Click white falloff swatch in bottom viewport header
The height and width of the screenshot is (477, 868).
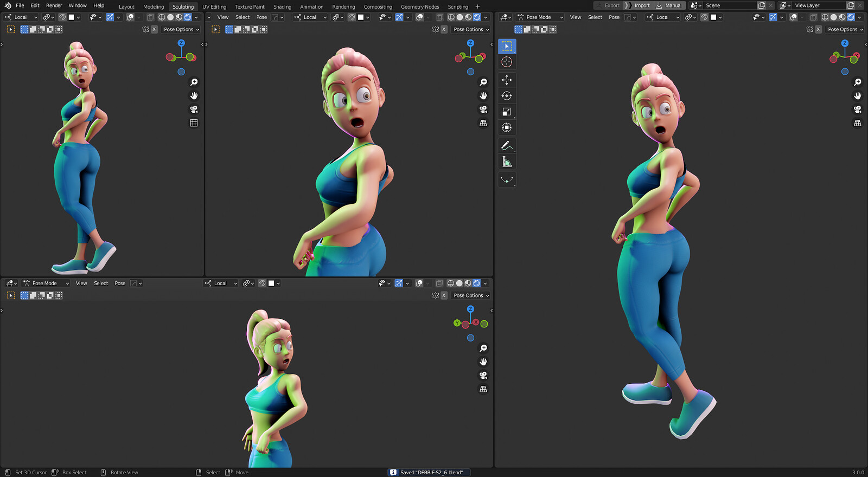(271, 283)
